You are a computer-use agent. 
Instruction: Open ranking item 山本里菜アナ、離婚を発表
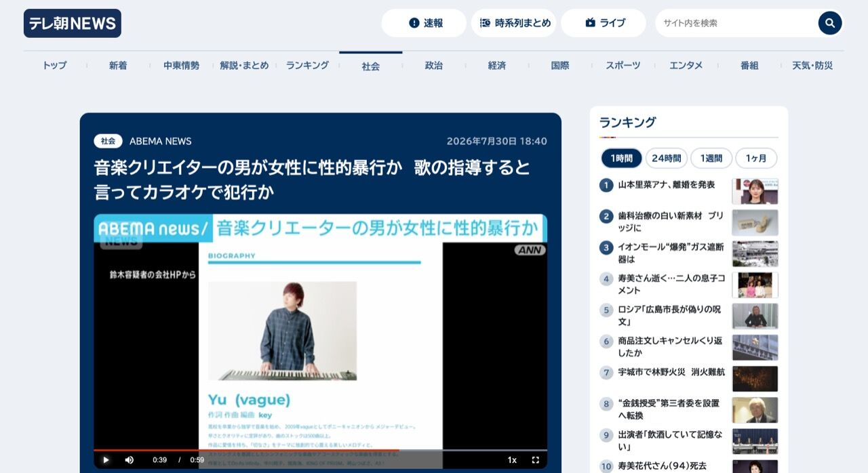[666, 185]
